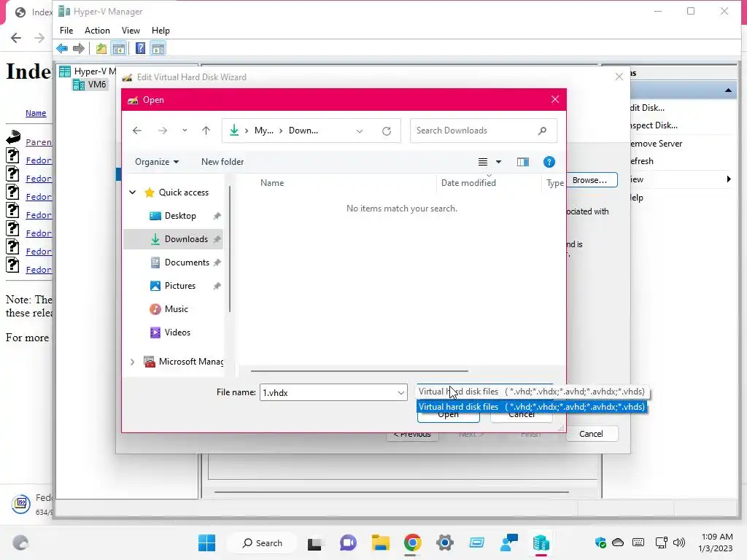Toggle the show/hide action pane toolbar icon
The image size is (747, 560).
click(x=158, y=48)
